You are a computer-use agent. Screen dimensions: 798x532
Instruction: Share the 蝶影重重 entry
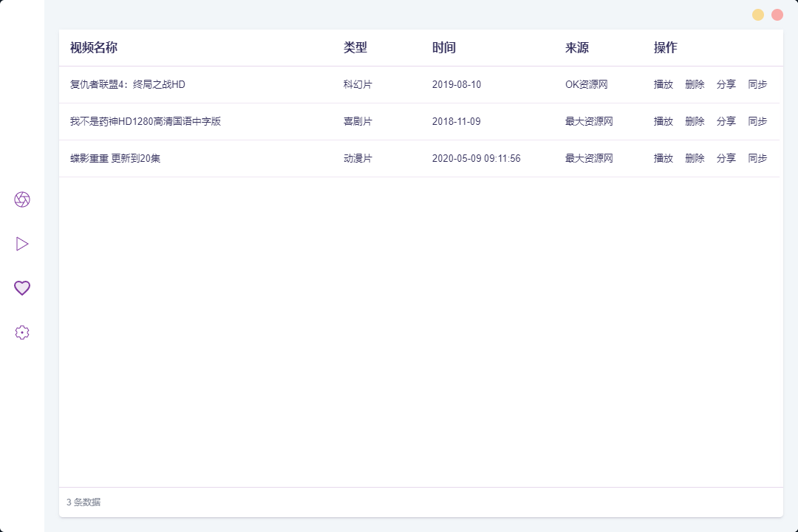point(726,158)
